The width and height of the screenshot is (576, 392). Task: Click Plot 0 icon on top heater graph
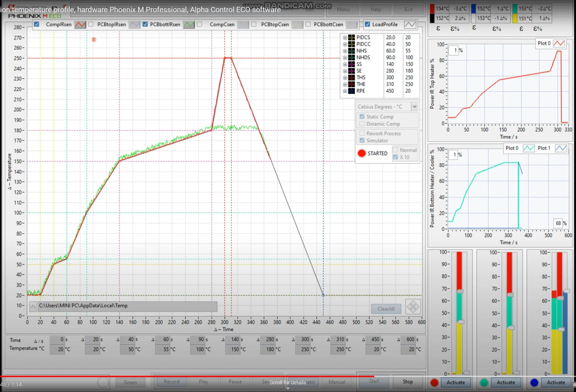[559, 43]
